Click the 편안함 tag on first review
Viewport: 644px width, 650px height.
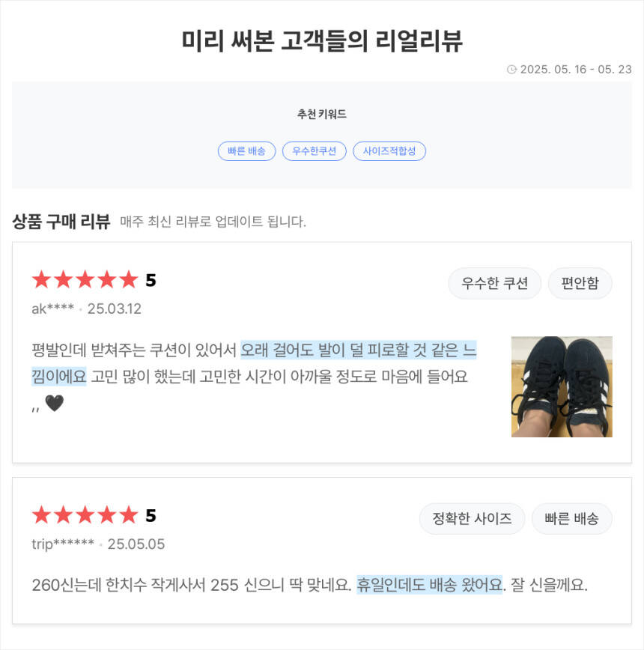pyautogui.click(x=580, y=283)
